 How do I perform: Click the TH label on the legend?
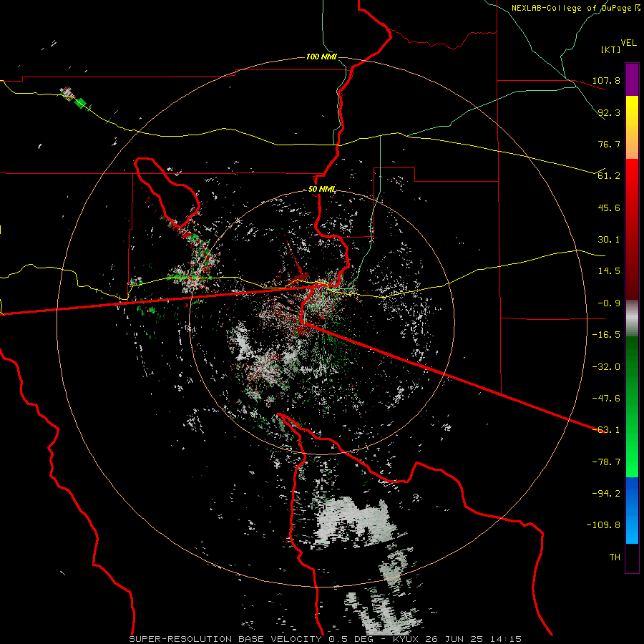click(615, 557)
